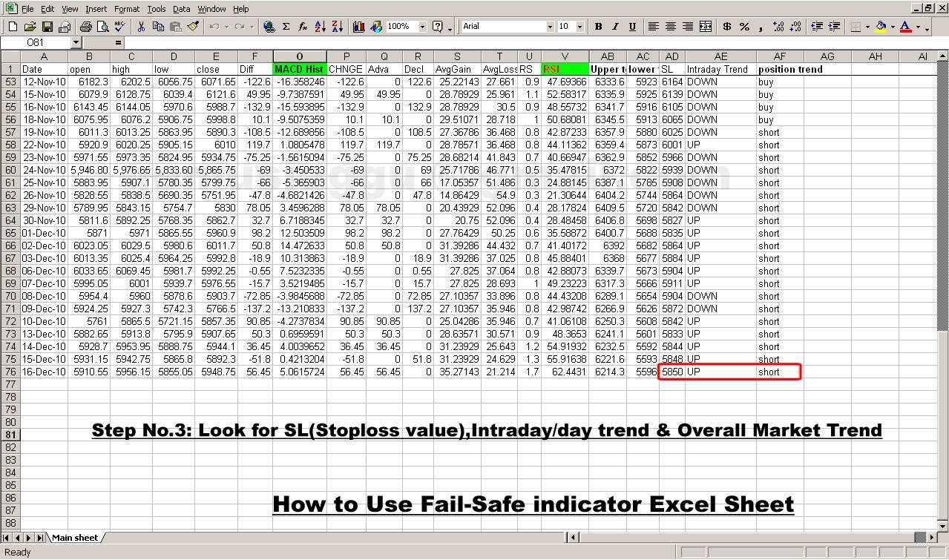Apply borders with Borders button

855,27
